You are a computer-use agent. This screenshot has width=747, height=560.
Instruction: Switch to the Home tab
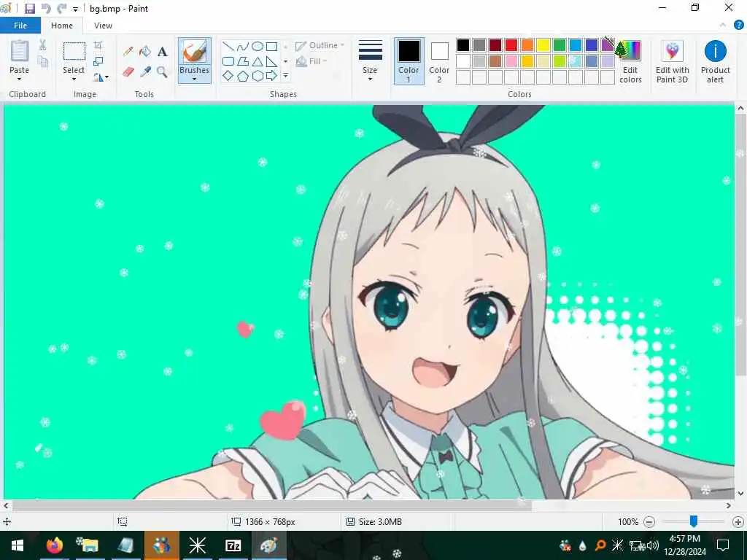pos(62,26)
